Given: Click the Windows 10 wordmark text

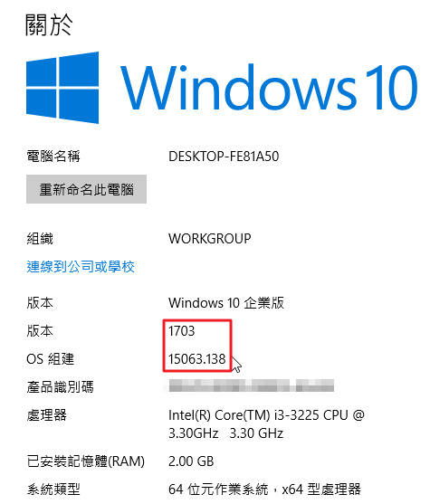Looking at the screenshot, I should pos(269,88).
